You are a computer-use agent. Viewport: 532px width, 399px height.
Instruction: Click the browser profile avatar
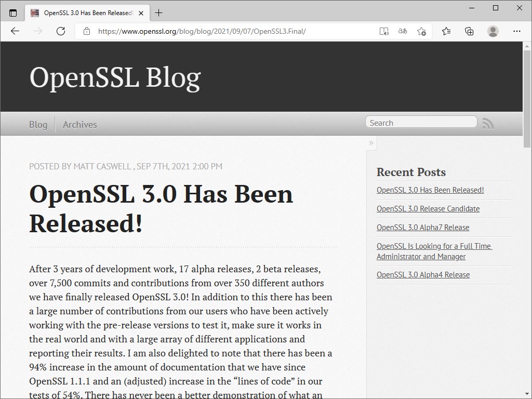493,31
